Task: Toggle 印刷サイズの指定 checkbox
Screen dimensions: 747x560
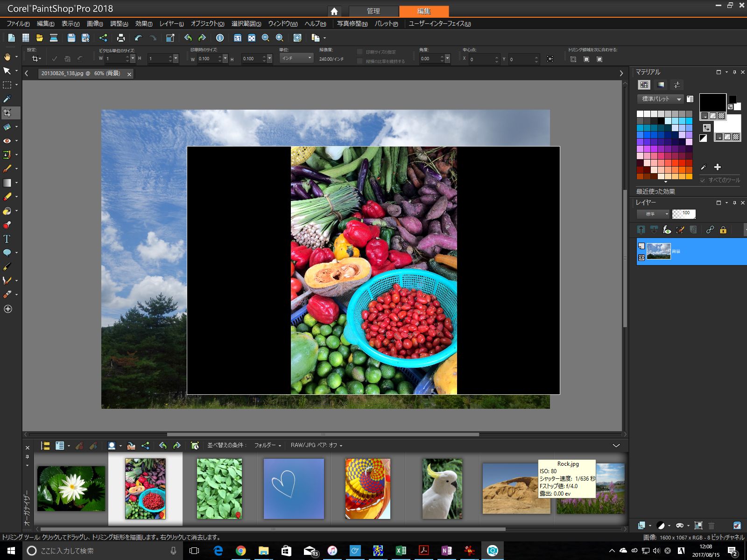Action: tap(359, 52)
